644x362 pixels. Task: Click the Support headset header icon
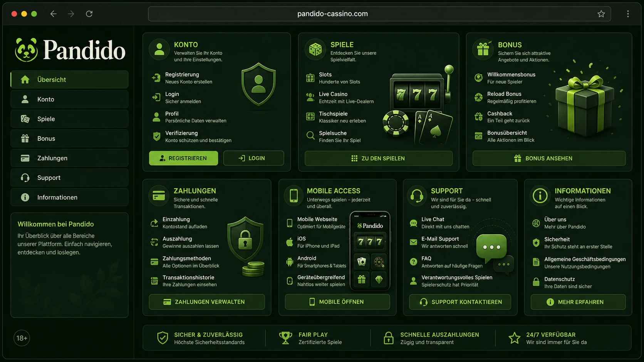[416, 195]
